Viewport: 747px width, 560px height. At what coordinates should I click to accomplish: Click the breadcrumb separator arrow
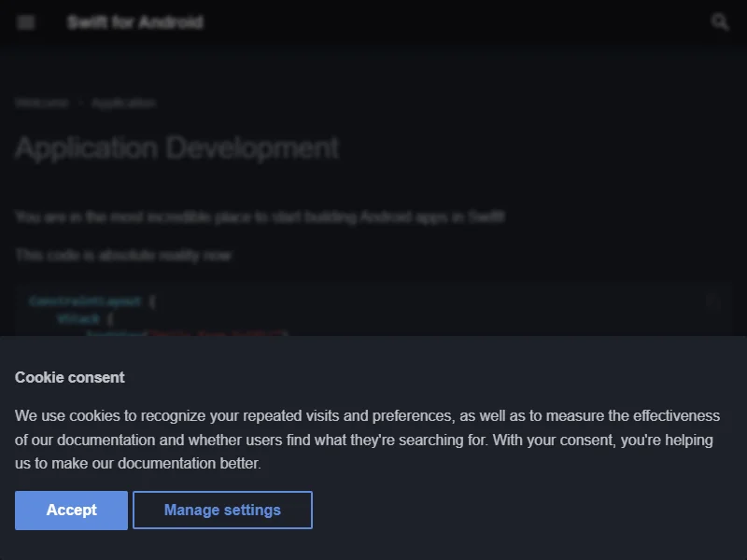(x=80, y=104)
